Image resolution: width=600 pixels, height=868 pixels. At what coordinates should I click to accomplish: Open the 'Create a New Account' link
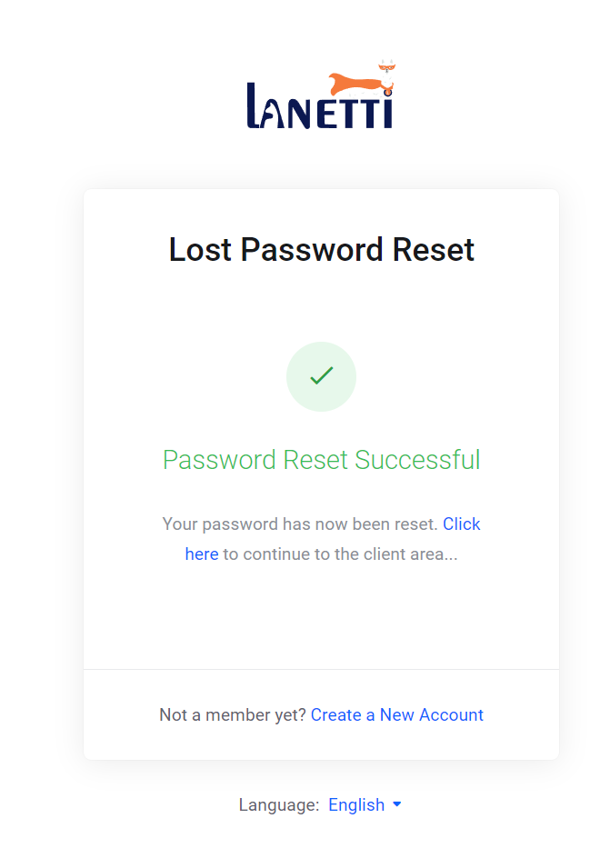397,714
